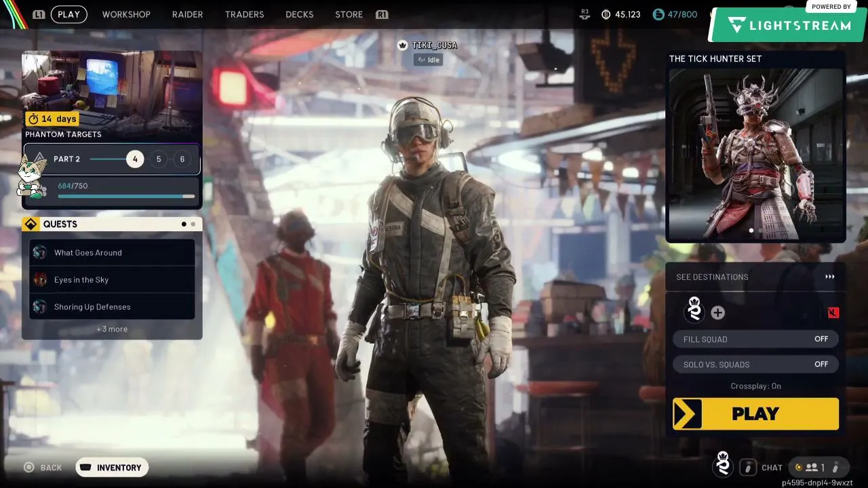Select step 5 of Part 2
The height and width of the screenshot is (488, 868).
(159, 159)
